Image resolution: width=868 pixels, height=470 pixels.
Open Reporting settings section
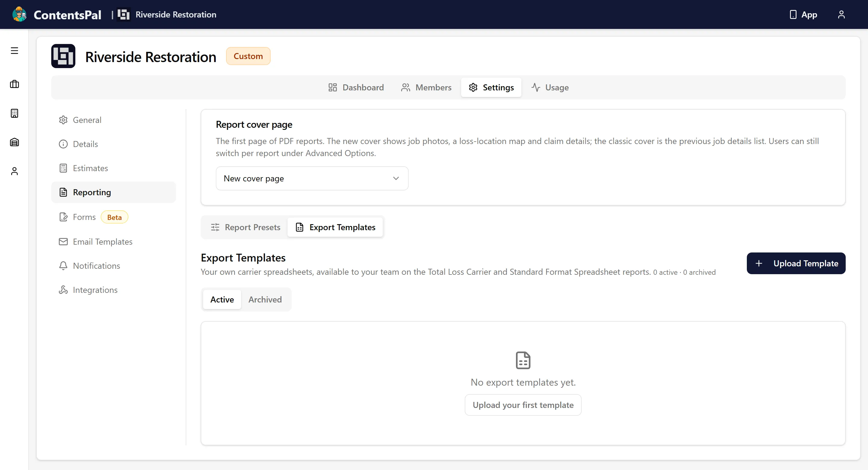(114, 193)
